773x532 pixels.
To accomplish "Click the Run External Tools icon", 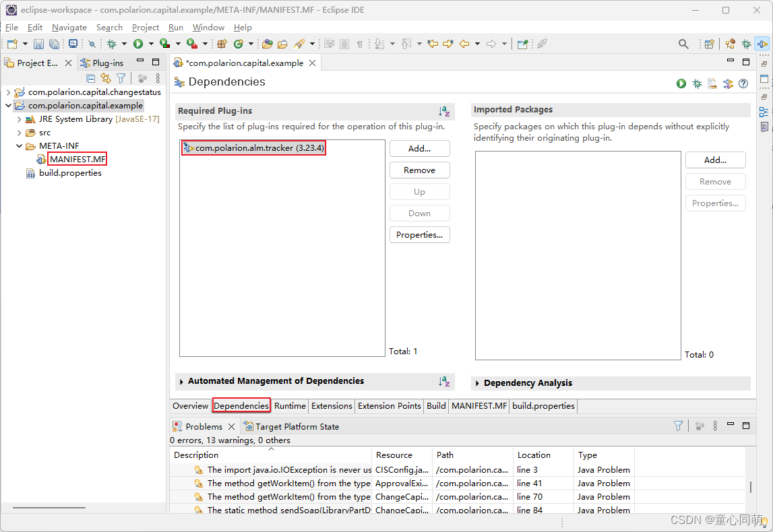I will pos(192,44).
